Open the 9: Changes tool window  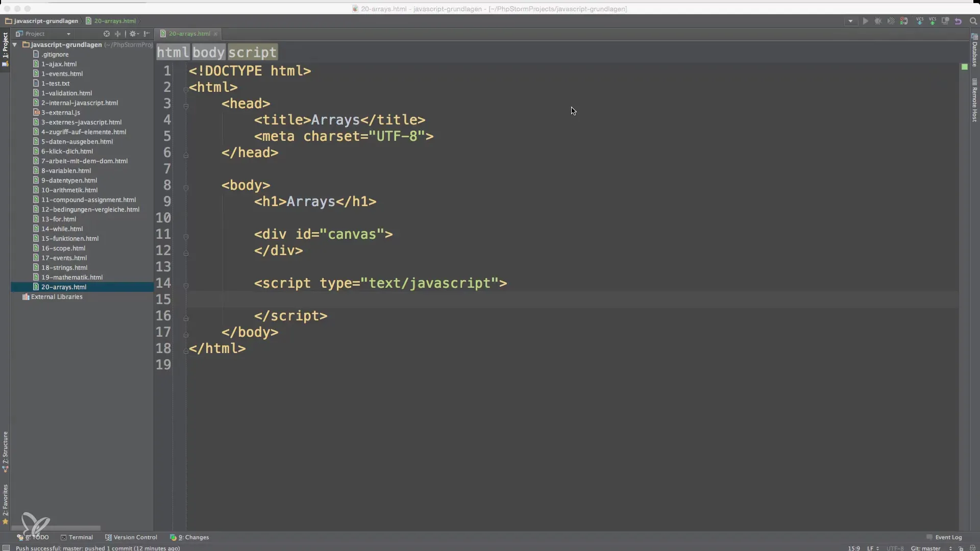click(x=189, y=537)
